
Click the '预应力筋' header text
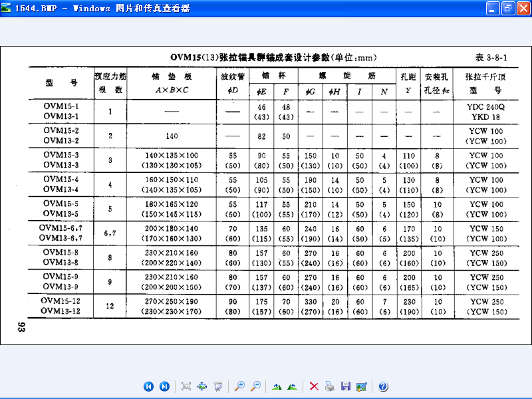110,76
